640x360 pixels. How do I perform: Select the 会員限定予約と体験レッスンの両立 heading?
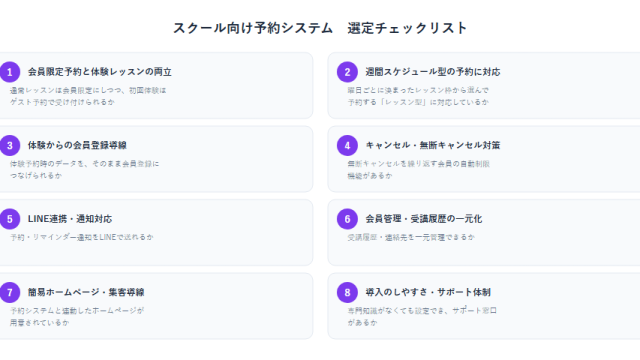click(100, 72)
